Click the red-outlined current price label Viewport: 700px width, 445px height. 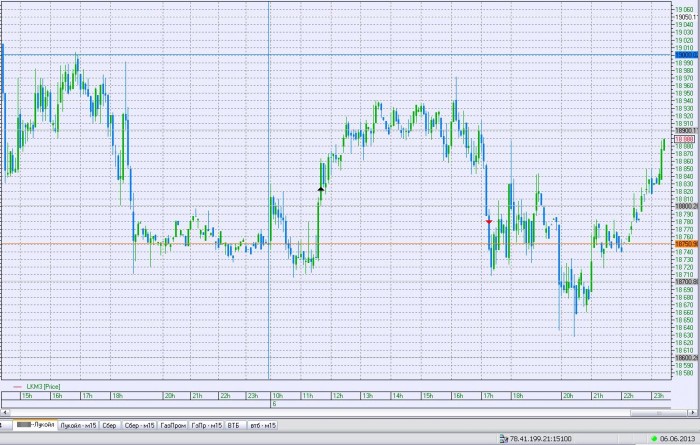click(x=684, y=139)
